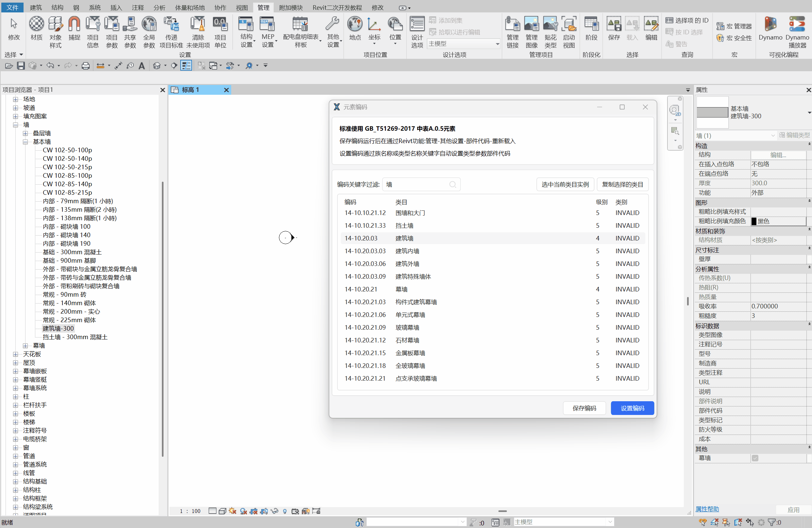
Task: Open Global Parameters (全局参数)
Action: (x=149, y=32)
